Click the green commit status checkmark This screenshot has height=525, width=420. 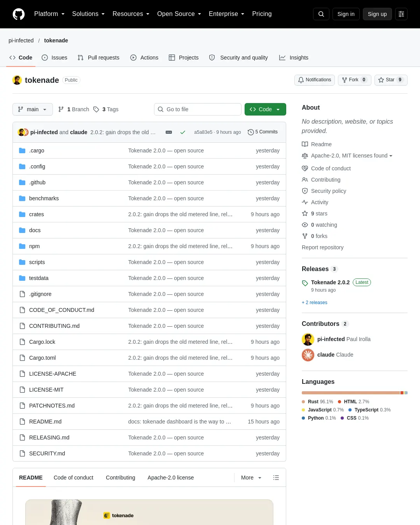[x=182, y=132]
